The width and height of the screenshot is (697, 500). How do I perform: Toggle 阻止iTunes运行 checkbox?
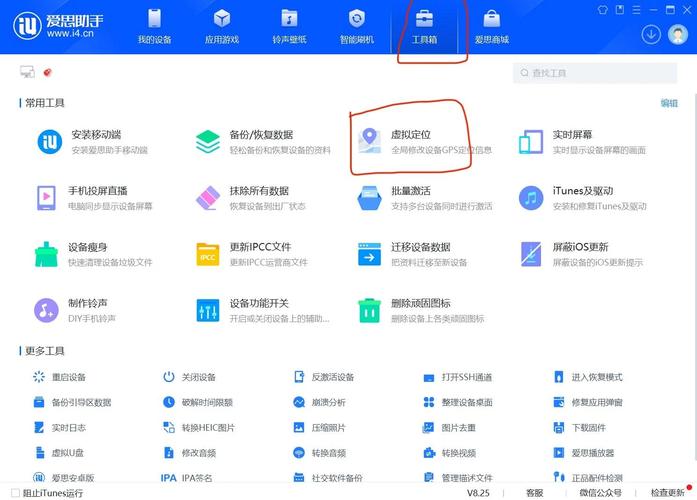[16, 492]
